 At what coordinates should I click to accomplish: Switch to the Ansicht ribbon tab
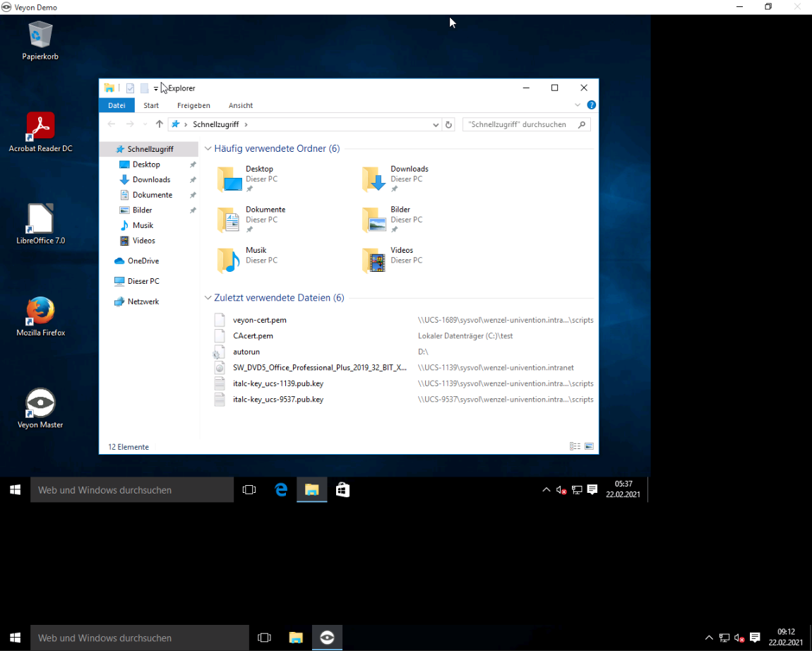click(x=240, y=105)
